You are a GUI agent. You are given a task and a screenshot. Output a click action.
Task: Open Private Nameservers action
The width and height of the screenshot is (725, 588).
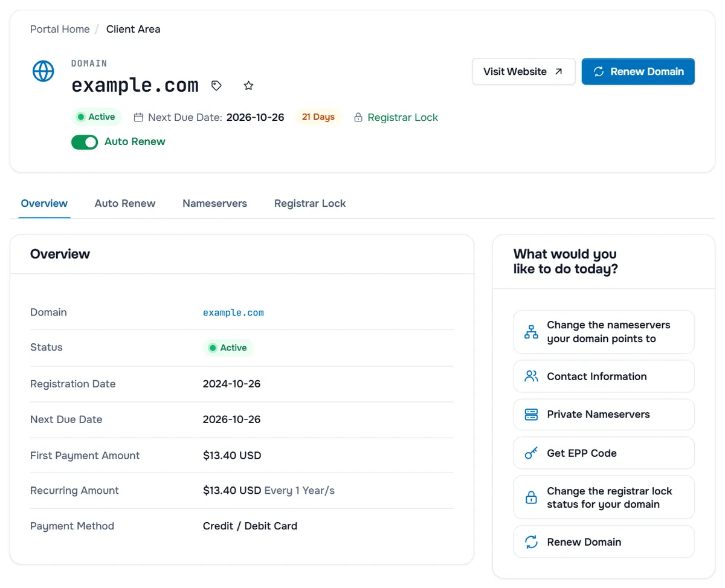[x=604, y=415]
